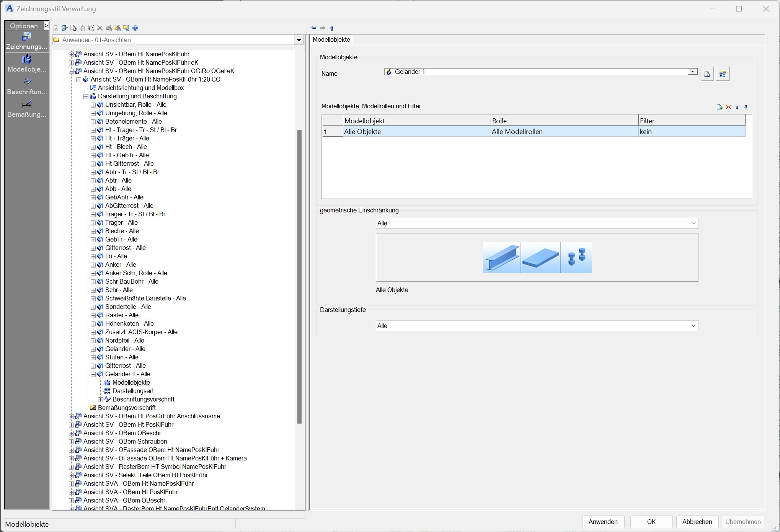This screenshot has width=780, height=532.
Task: Click the paste icon in the tree toolbar
Action: (x=91, y=28)
